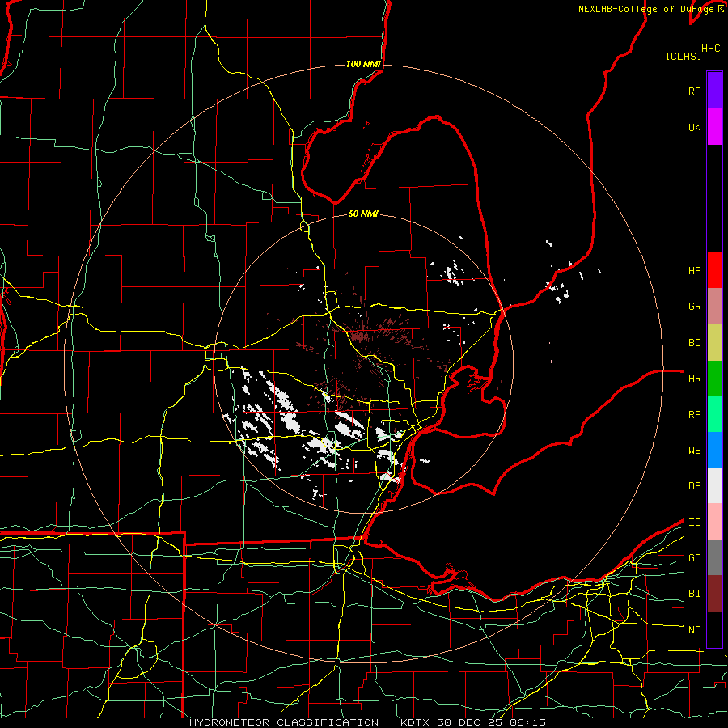This screenshot has height=728, width=728.
Task: Click the 50 NMI range ring label
Action: [x=363, y=214]
